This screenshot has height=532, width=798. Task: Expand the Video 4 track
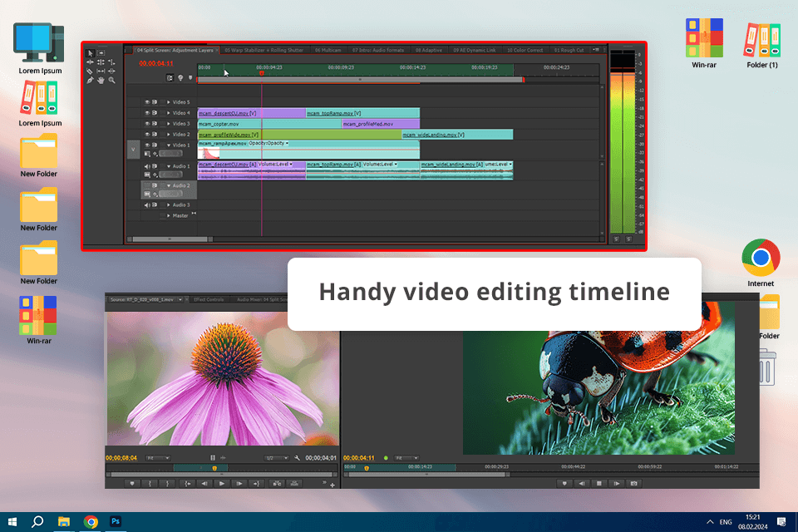click(x=169, y=113)
